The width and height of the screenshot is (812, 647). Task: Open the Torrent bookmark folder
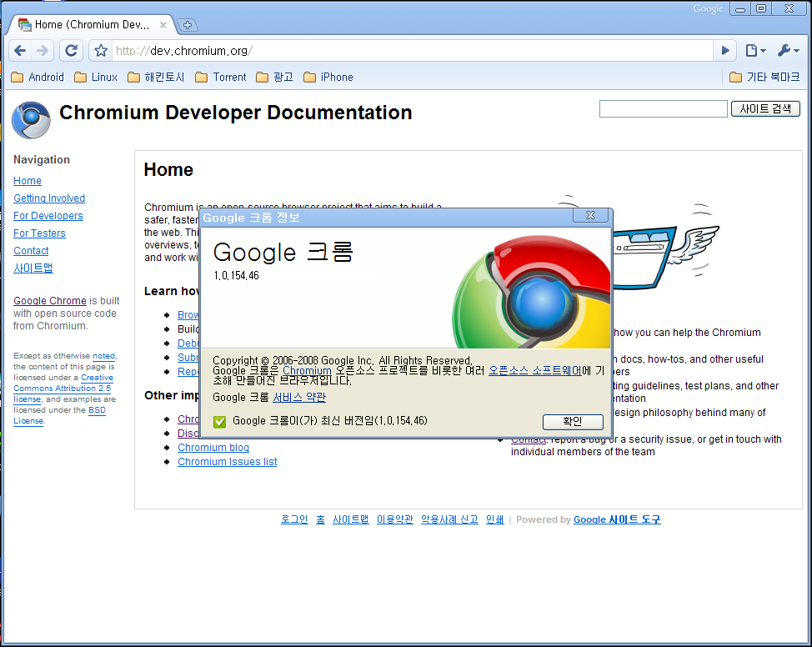coord(221,78)
